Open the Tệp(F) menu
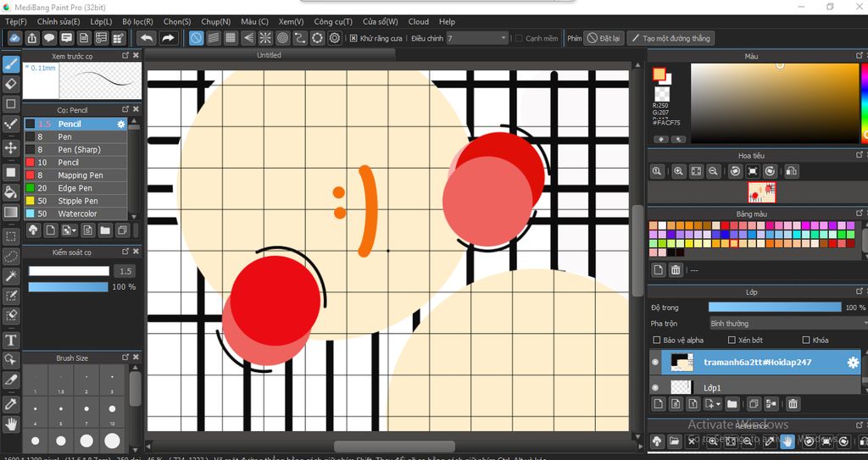Screen dimensions: 868x460 pyautogui.click(x=15, y=21)
